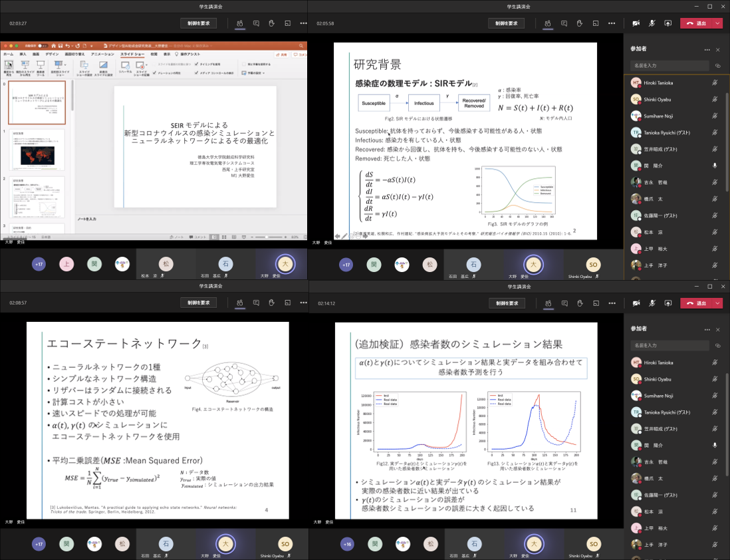Expand PowerPoint 目的別スライドショー dropdown arrow

[64, 65]
